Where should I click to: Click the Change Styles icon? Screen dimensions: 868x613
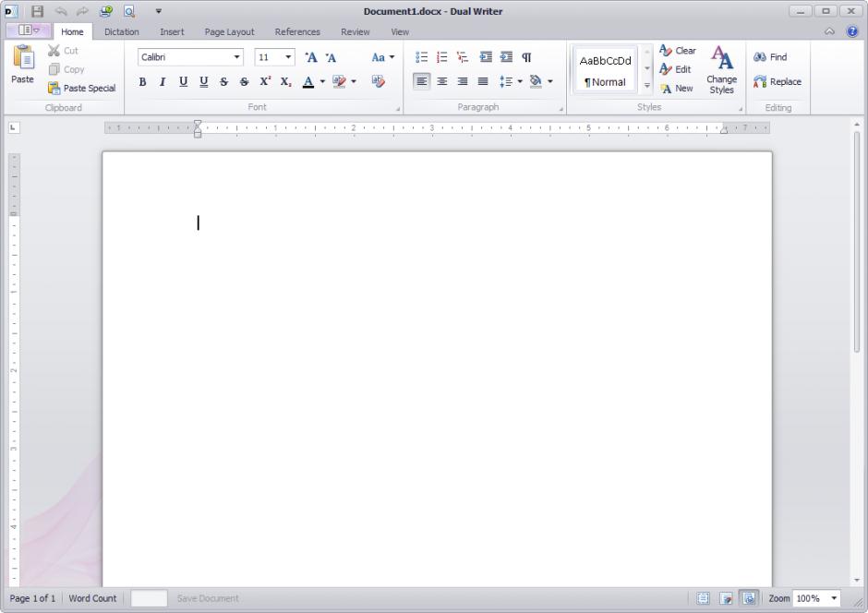pyautogui.click(x=721, y=69)
